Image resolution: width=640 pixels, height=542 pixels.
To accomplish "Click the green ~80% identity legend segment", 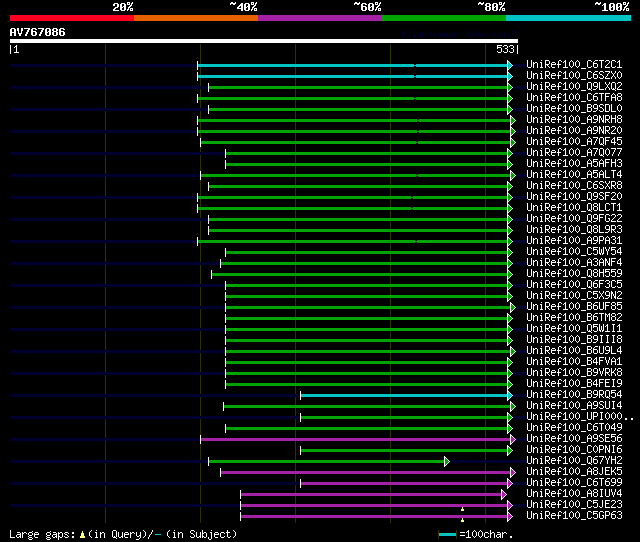I will coord(444,18).
